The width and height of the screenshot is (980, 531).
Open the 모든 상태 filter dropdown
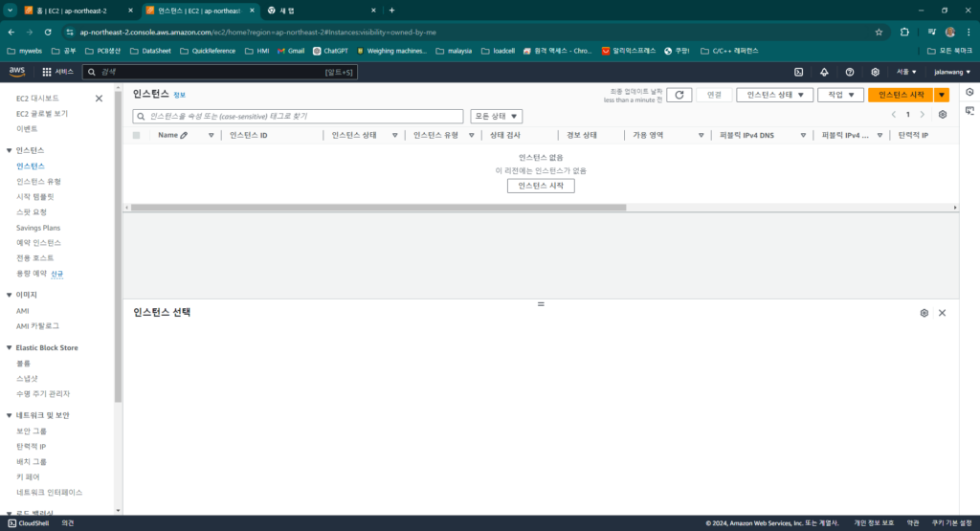496,116
